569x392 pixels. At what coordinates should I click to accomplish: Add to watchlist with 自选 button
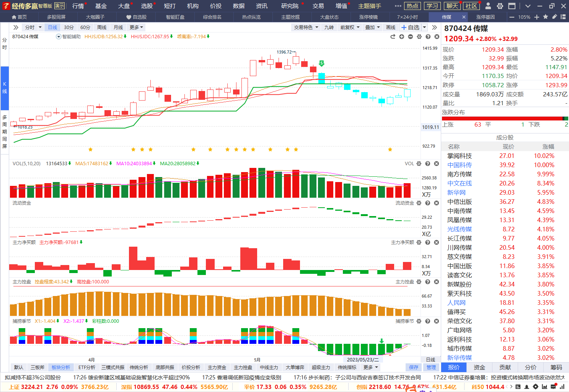pyautogui.click(x=410, y=28)
